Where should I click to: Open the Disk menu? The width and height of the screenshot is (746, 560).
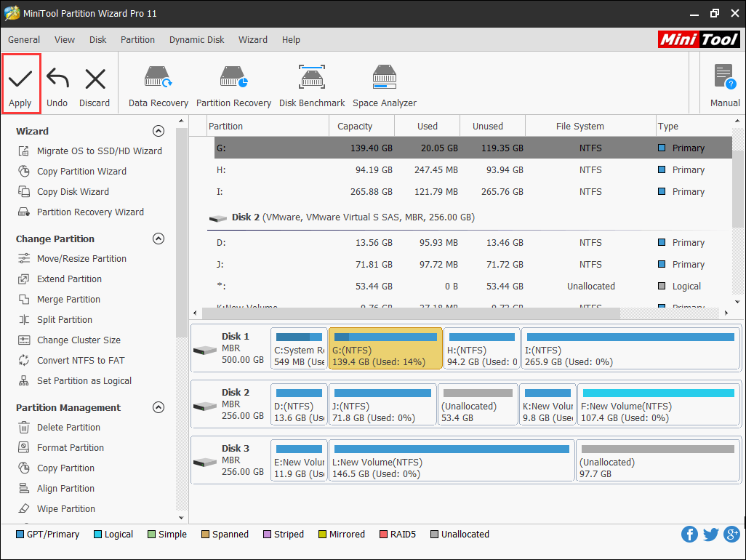pyautogui.click(x=97, y=40)
